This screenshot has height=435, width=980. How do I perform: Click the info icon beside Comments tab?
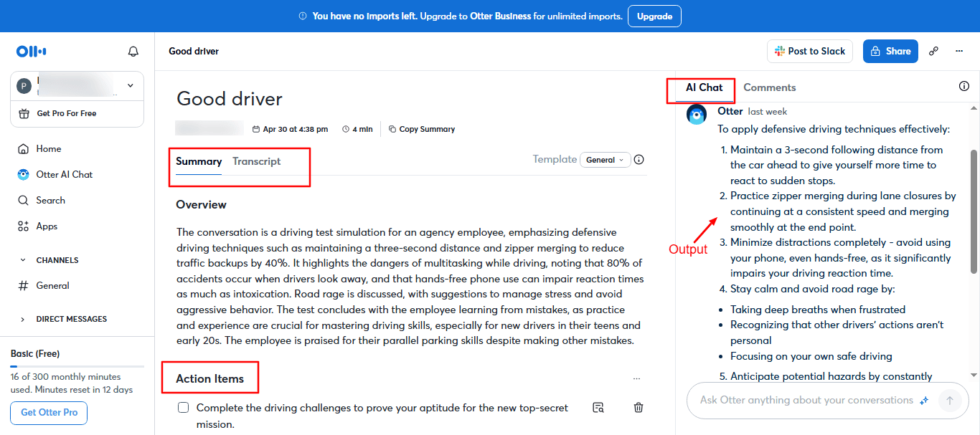(x=964, y=87)
